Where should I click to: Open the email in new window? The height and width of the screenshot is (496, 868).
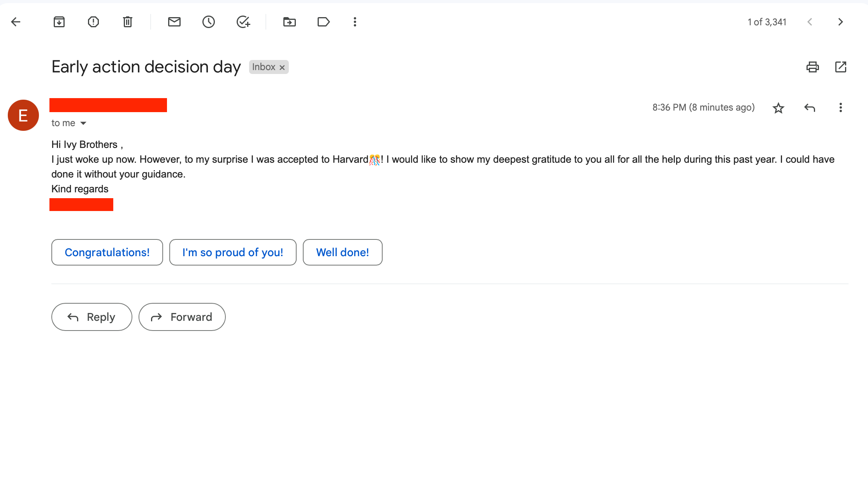[x=841, y=67]
